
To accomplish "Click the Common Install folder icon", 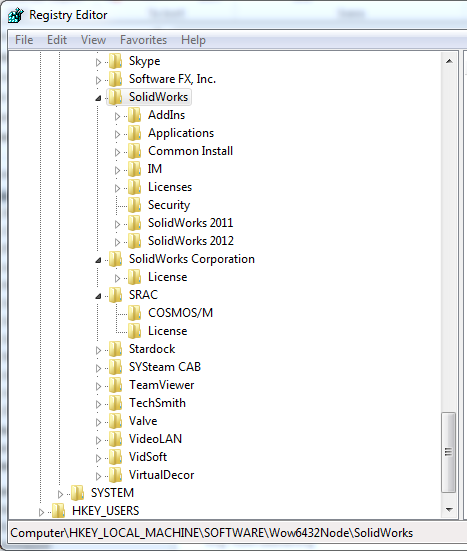I will coord(134,151).
